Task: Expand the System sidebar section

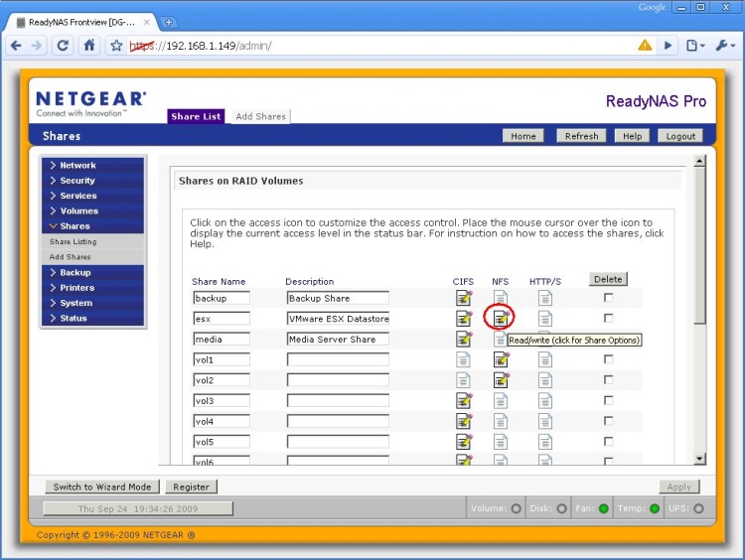Action: (92, 303)
